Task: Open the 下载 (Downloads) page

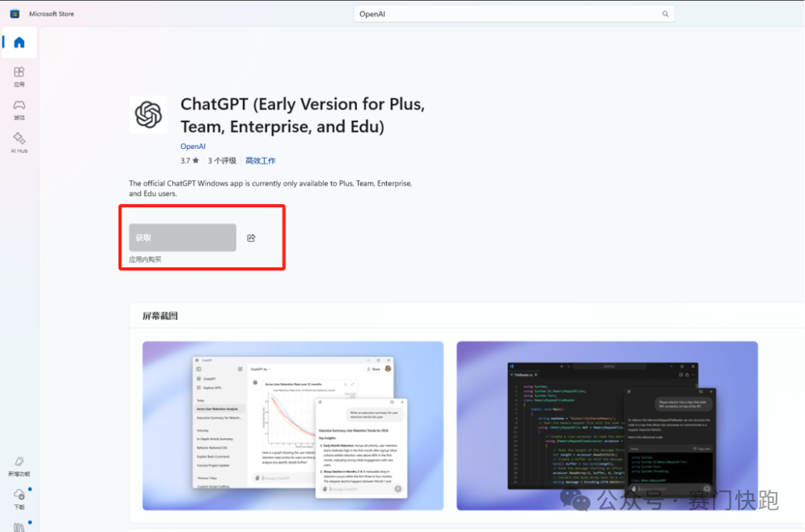Action: click(19, 498)
